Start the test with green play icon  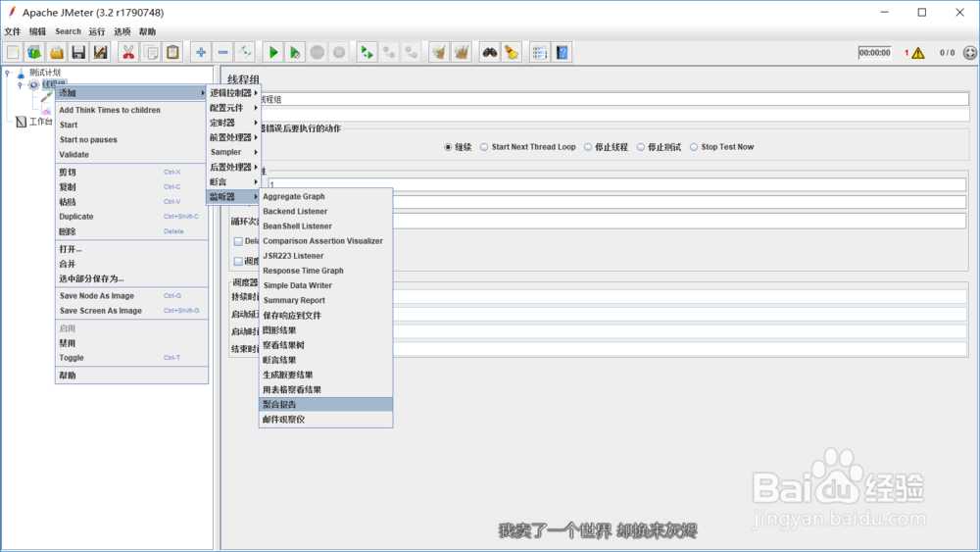273,53
